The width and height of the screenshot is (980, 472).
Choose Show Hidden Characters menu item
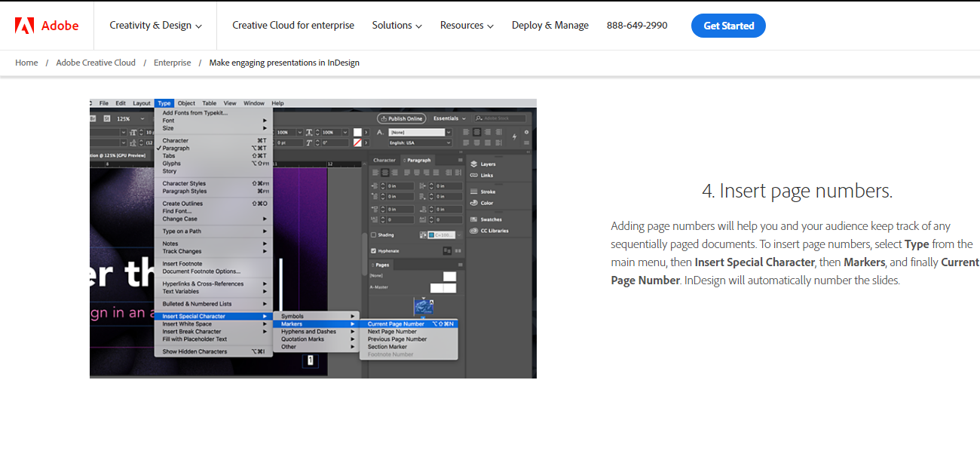[214, 351]
